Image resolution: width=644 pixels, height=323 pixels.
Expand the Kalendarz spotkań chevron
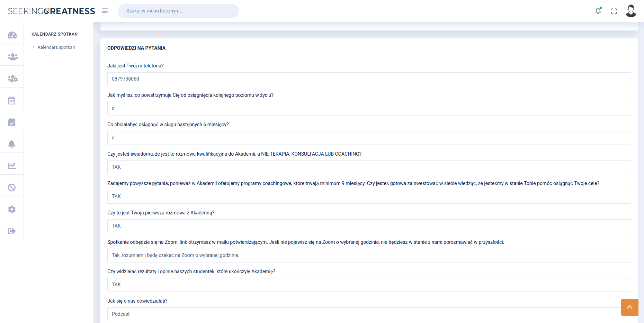pos(33,47)
